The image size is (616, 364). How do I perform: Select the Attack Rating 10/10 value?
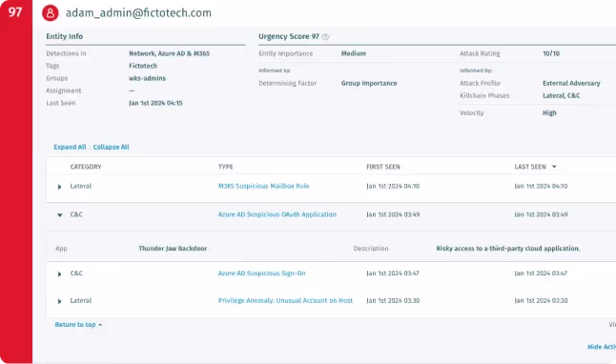point(551,53)
